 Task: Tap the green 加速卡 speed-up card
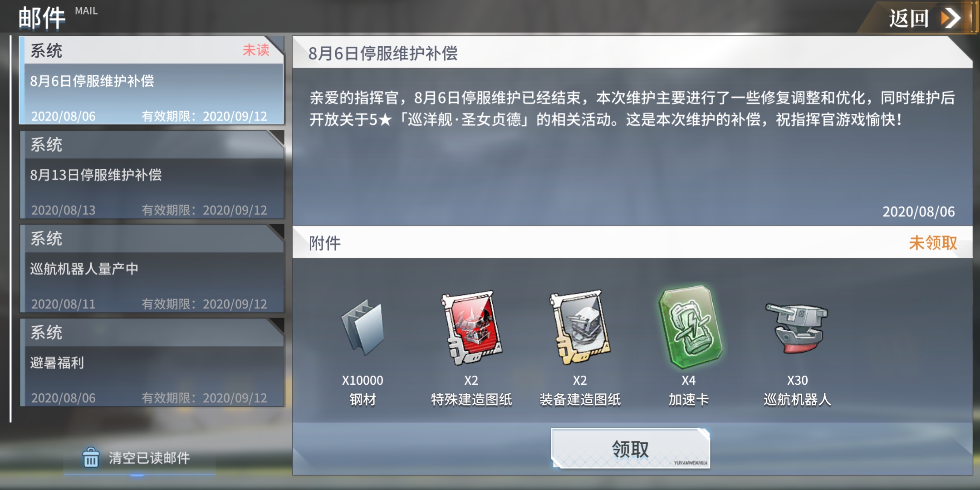tap(689, 327)
